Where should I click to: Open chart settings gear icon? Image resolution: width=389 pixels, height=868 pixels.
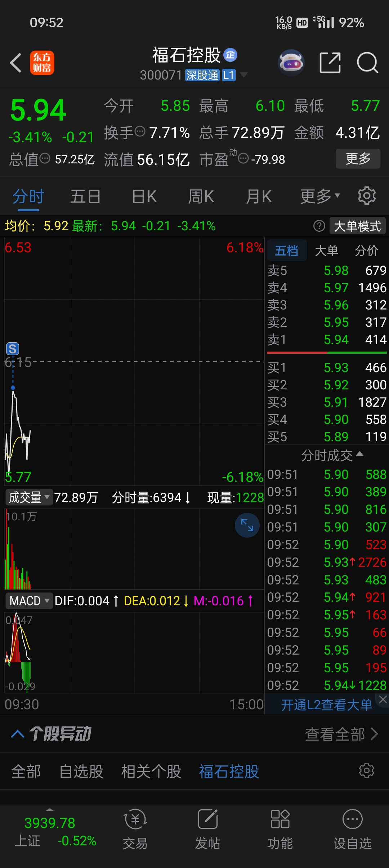tap(367, 196)
